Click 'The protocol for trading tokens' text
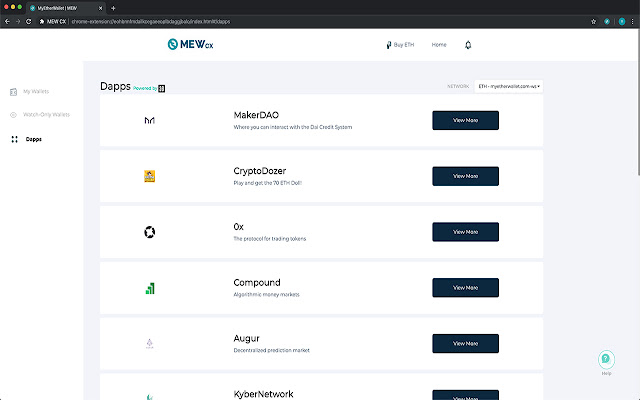The height and width of the screenshot is (400, 640). click(x=269, y=239)
